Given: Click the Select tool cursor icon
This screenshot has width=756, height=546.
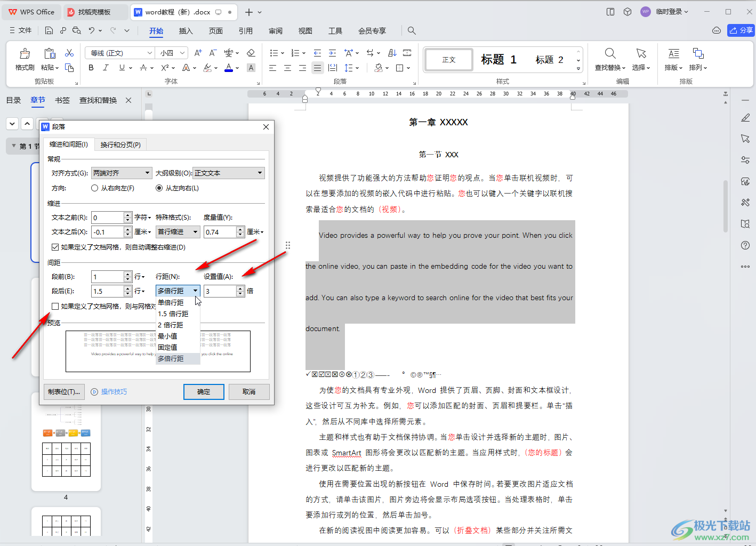Looking at the screenshot, I should click(x=641, y=53).
